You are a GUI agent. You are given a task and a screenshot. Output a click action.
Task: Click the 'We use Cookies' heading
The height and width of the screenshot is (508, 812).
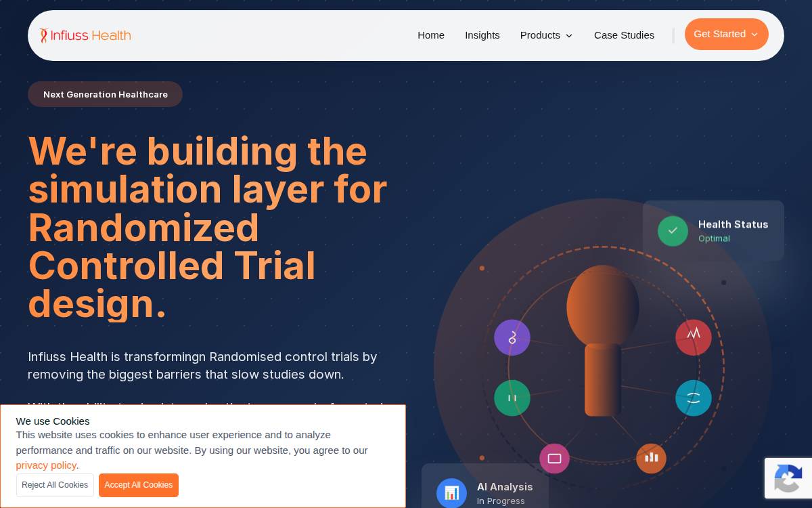(53, 421)
